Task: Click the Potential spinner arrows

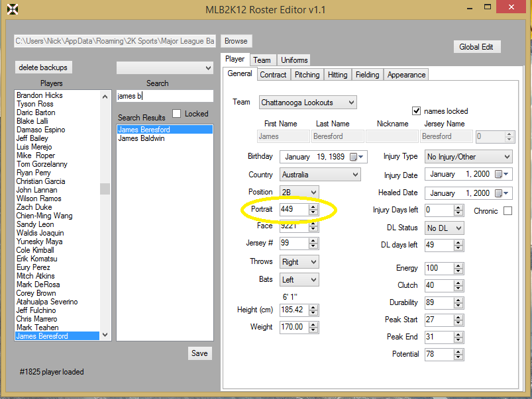Action: pyautogui.click(x=458, y=354)
